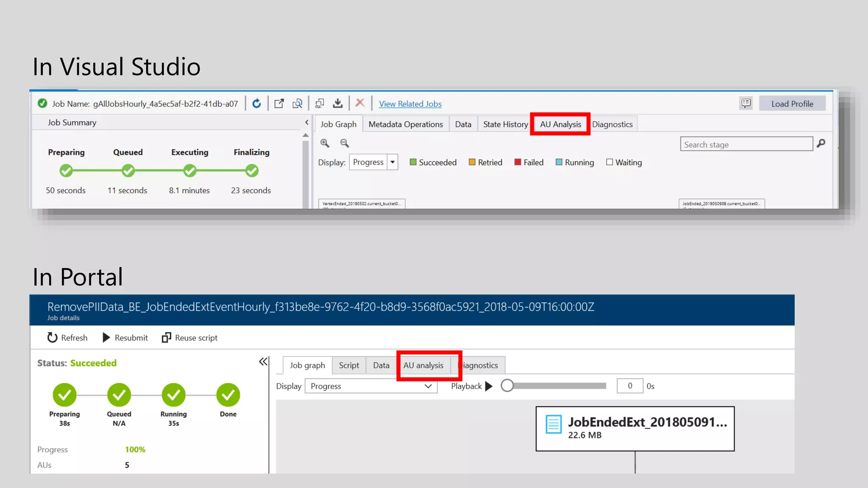Click the Finalizing stage green checkmark
Viewport: 868px width, 488px height.
[252, 171]
